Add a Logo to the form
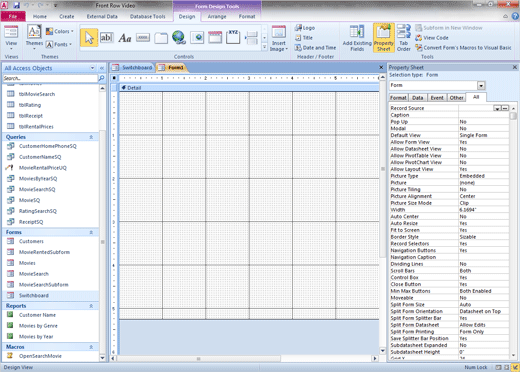The image size is (520, 372). pos(305,28)
